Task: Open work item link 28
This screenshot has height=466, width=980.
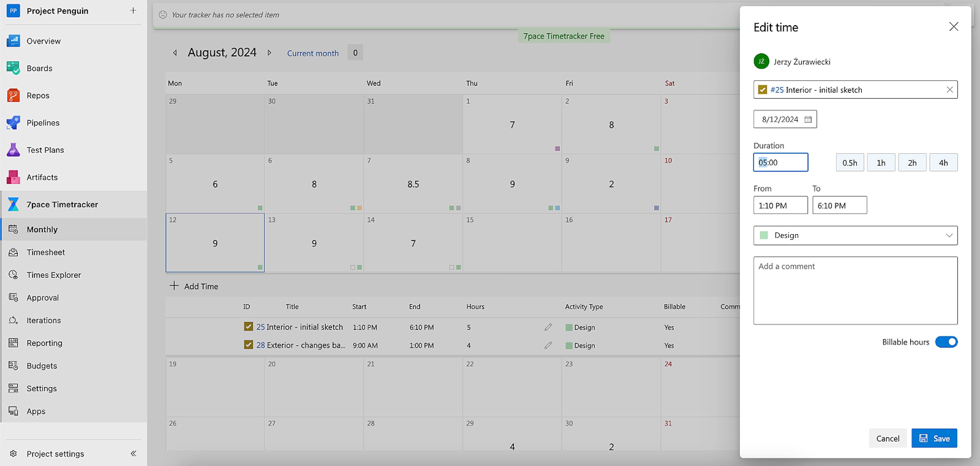Action: tap(261, 345)
